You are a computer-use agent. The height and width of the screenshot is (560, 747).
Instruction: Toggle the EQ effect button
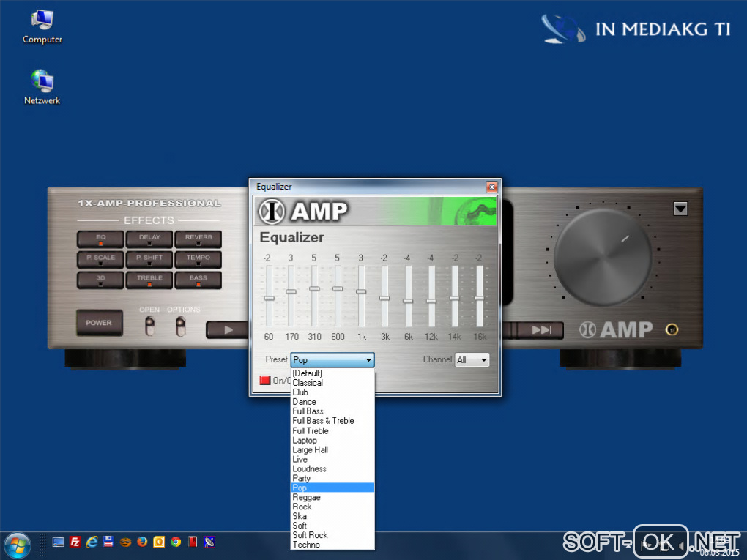tap(100, 239)
